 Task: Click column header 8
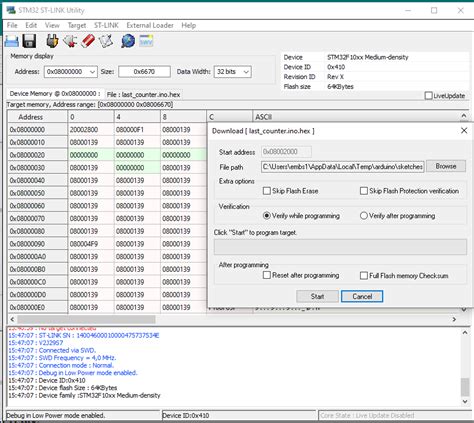[x=183, y=117]
